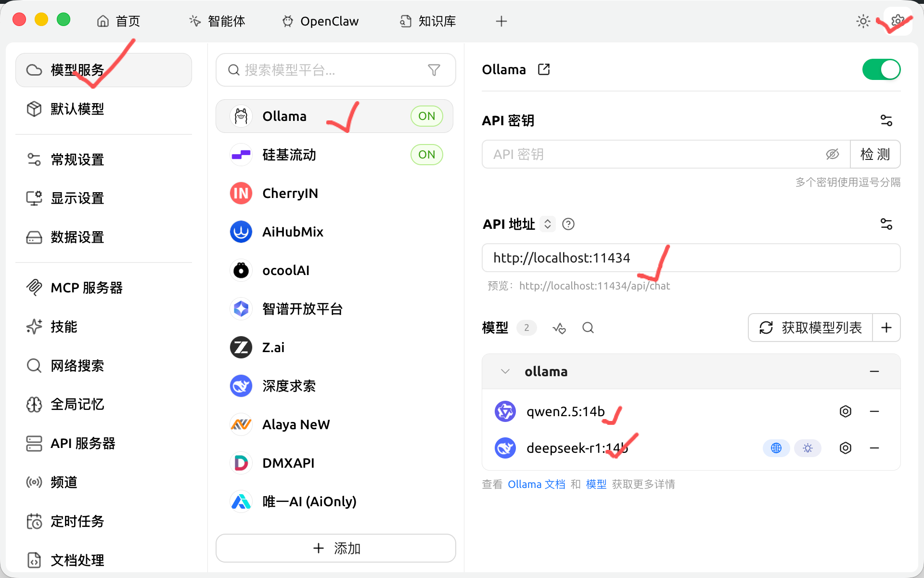Remove the qwen2.5:14b model
924x578 pixels.
pos(874,411)
